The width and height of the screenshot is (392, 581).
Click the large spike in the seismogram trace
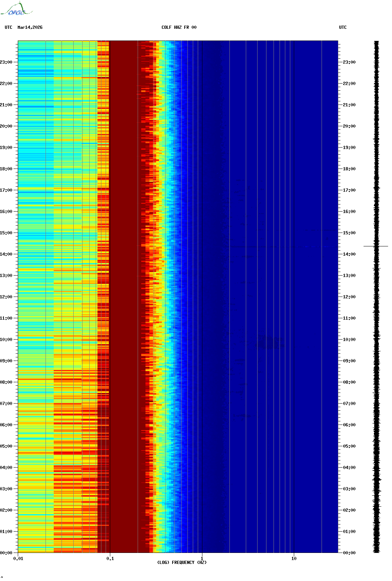click(x=376, y=246)
